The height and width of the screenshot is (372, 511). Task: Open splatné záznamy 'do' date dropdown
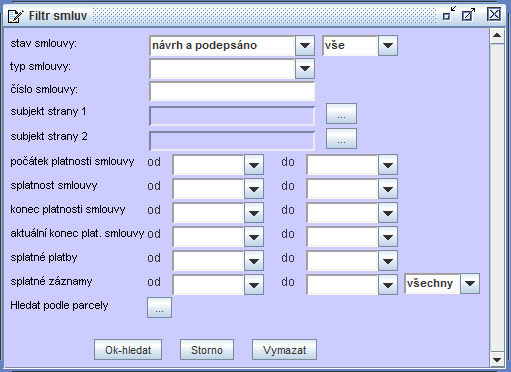point(388,285)
